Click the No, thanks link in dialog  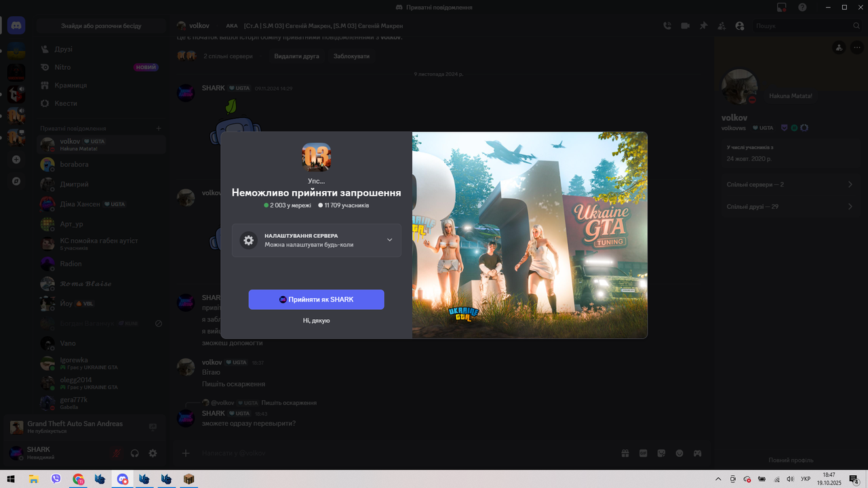[x=317, y=321]
